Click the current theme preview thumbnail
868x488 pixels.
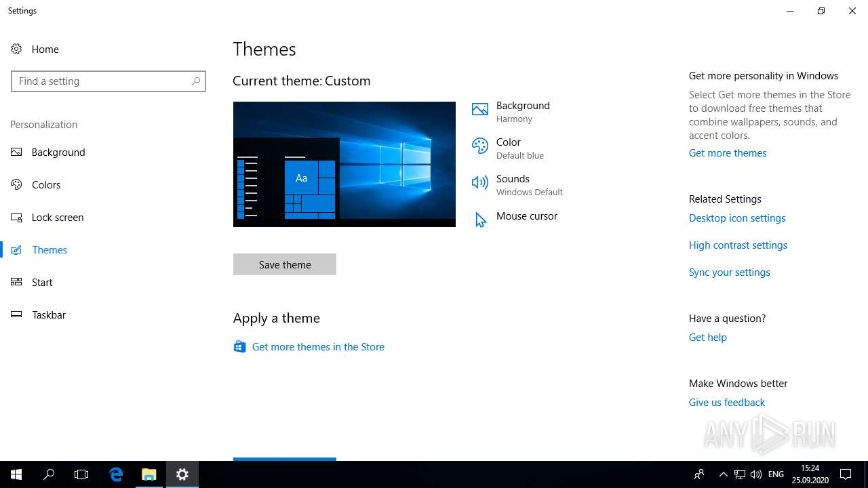point(344,164)
